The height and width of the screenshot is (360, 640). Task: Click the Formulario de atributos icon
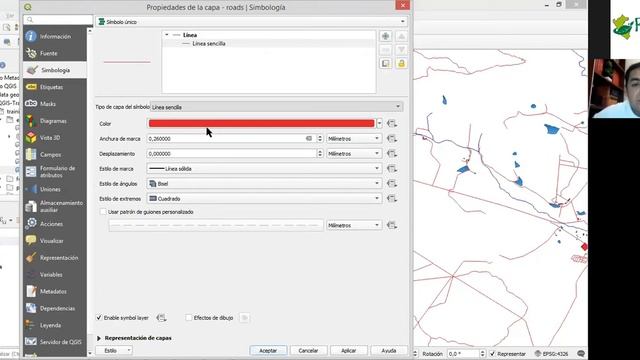click(31, 171)
